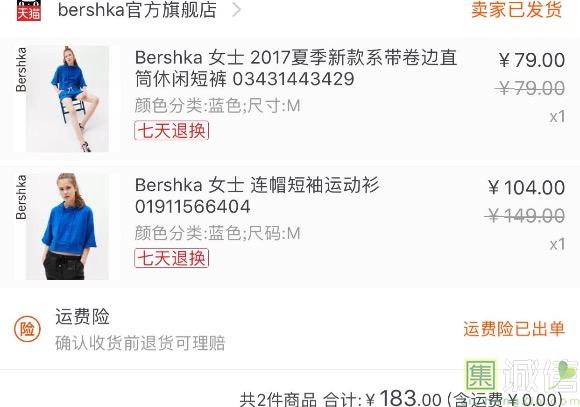Tap the ¥104.00 price of sweatshirt
Image resolution: width=580 pixels, height=407 pixels.
tap(526, 188)
